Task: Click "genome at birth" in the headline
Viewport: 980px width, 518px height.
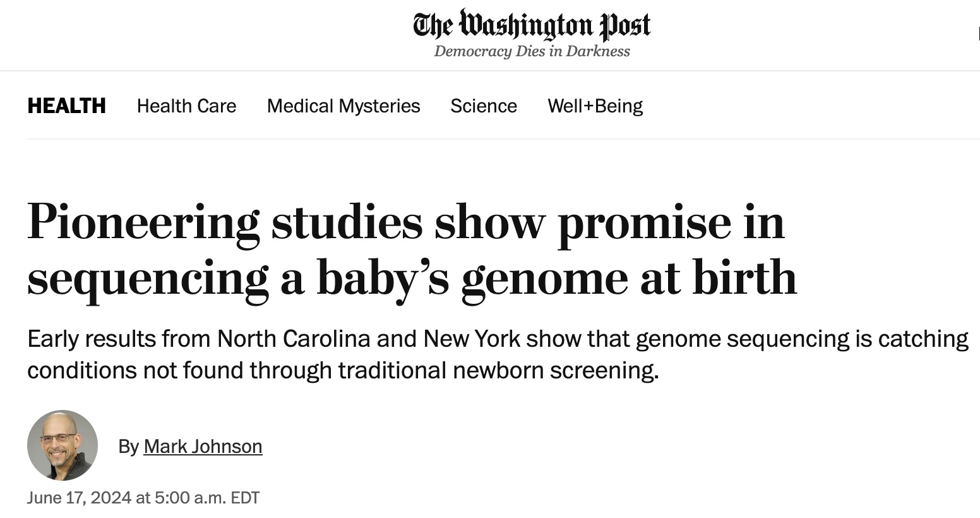Action: point(629,278)
